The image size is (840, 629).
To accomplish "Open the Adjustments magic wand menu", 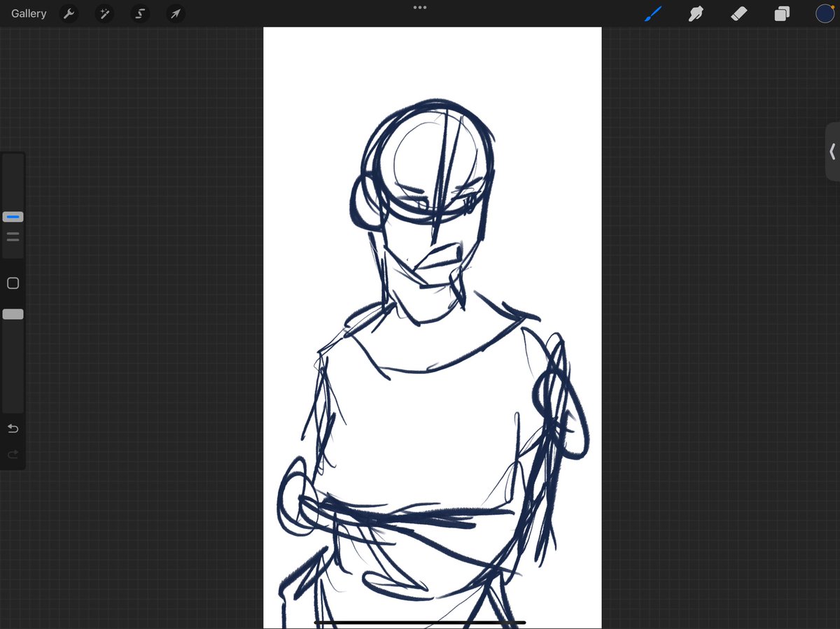I will click(104, 13).
